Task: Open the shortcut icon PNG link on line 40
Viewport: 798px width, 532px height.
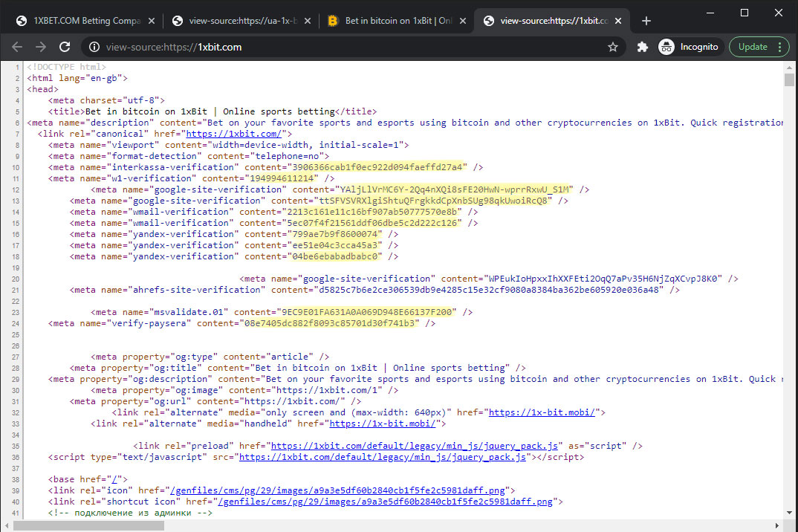Action: [x=386, y=502]
